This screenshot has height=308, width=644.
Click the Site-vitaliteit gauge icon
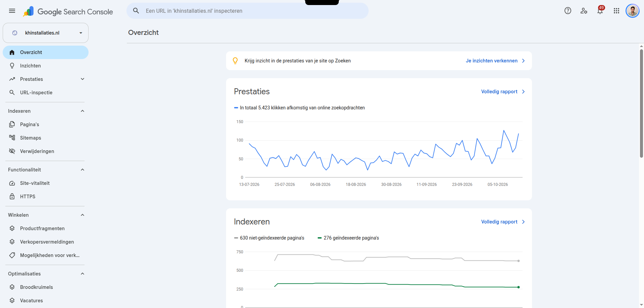tap(12, 183)
